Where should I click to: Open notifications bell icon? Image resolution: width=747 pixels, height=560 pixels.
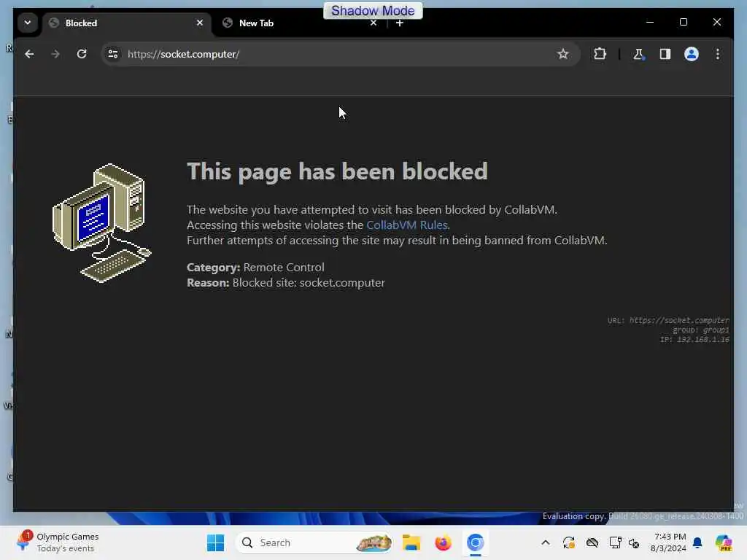click(697, 542)
